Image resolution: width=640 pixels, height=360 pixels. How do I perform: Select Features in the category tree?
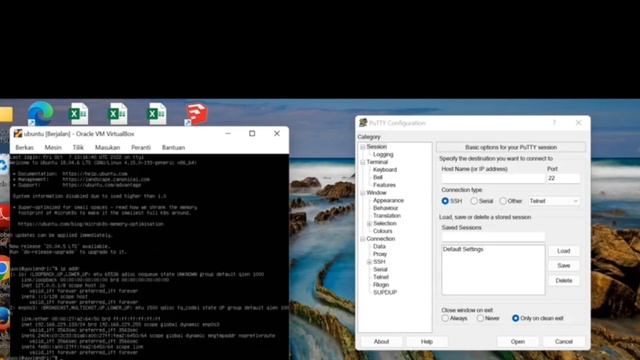(x=384, y=185)
